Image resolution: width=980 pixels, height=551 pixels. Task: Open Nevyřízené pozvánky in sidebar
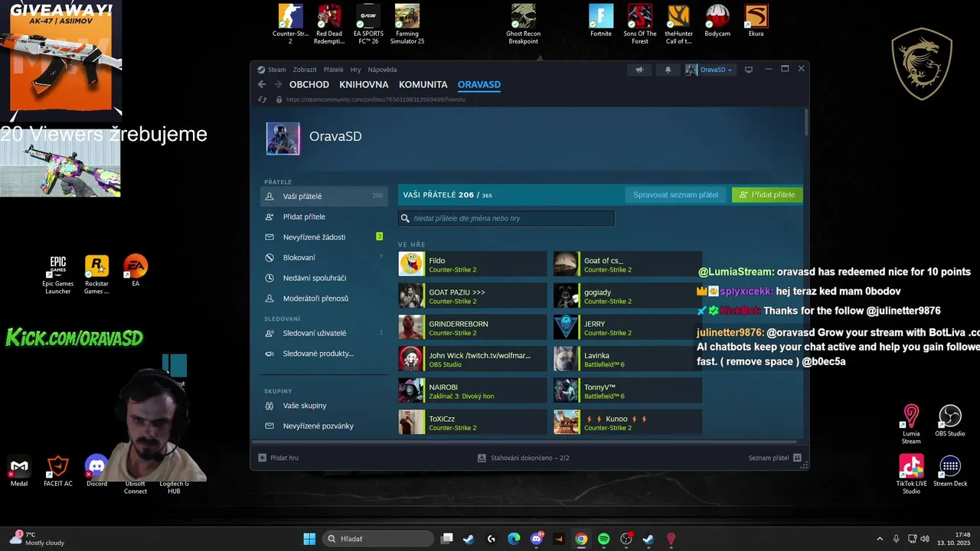pos(324,425)
